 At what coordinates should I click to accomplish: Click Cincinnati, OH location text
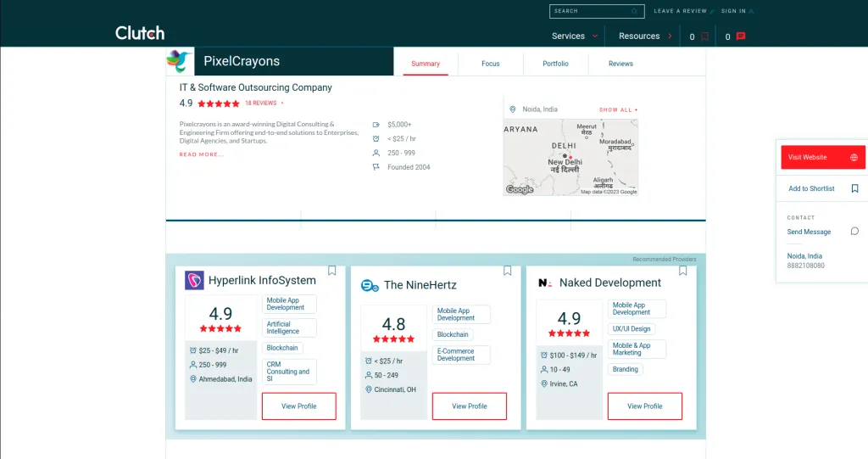coord(395,389)
